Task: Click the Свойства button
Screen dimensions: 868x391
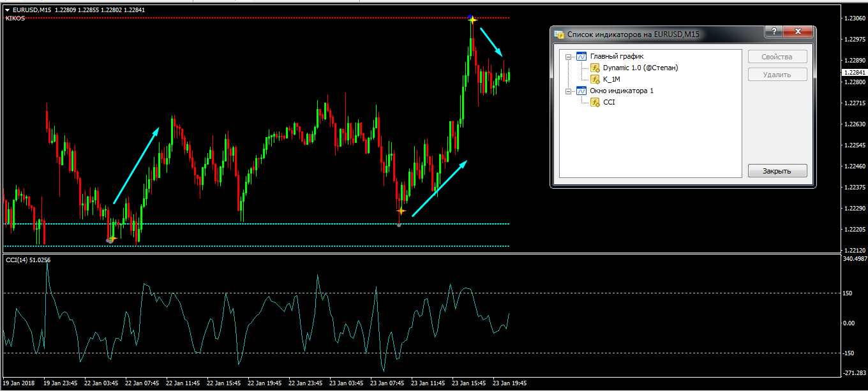Action: point(777,57)
